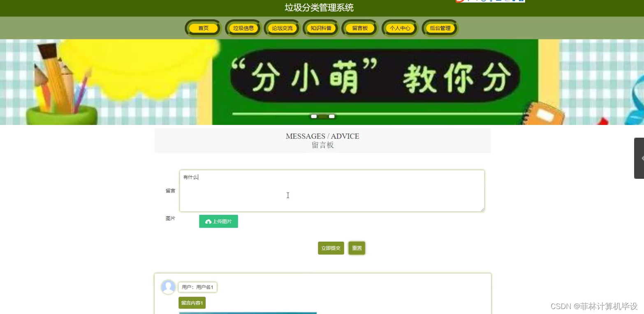Click the default avatar icon of 用户名1
Screen dimensions: 644x314
click(x=168, y=287)
